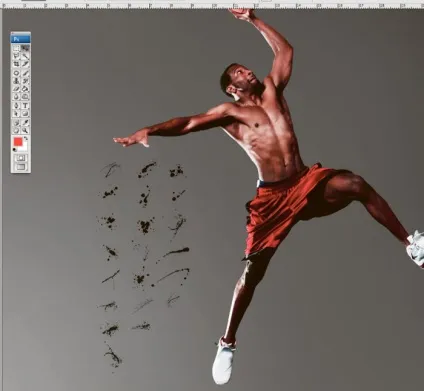Screen dimensions: 424x391
Task: Select the Eyedropper tool
Action: tap(25, 123)
